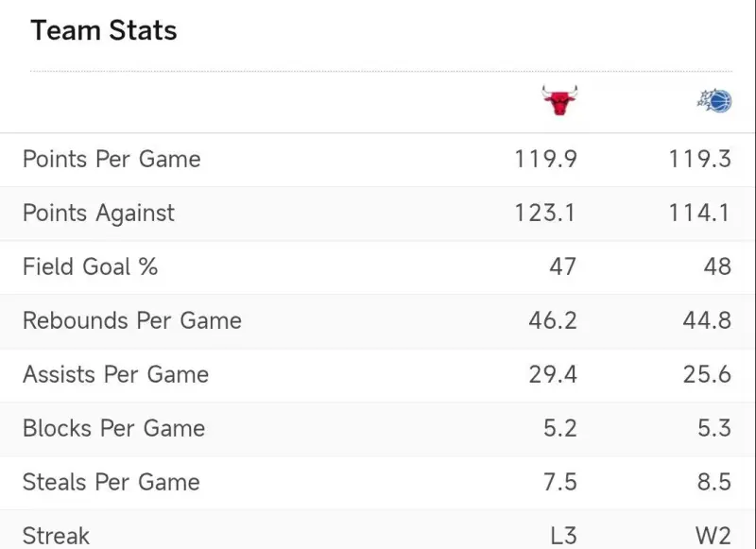Click the L3 streak value

click(562, 536)
